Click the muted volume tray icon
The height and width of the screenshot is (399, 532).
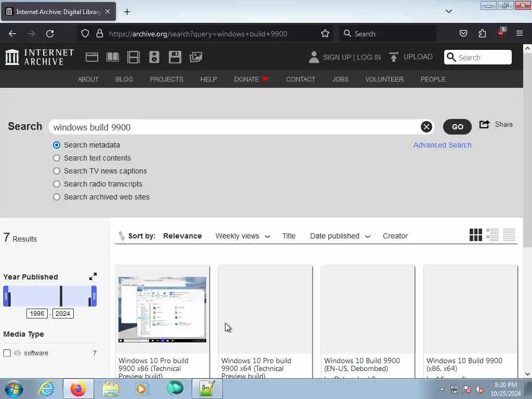(480, 390)
